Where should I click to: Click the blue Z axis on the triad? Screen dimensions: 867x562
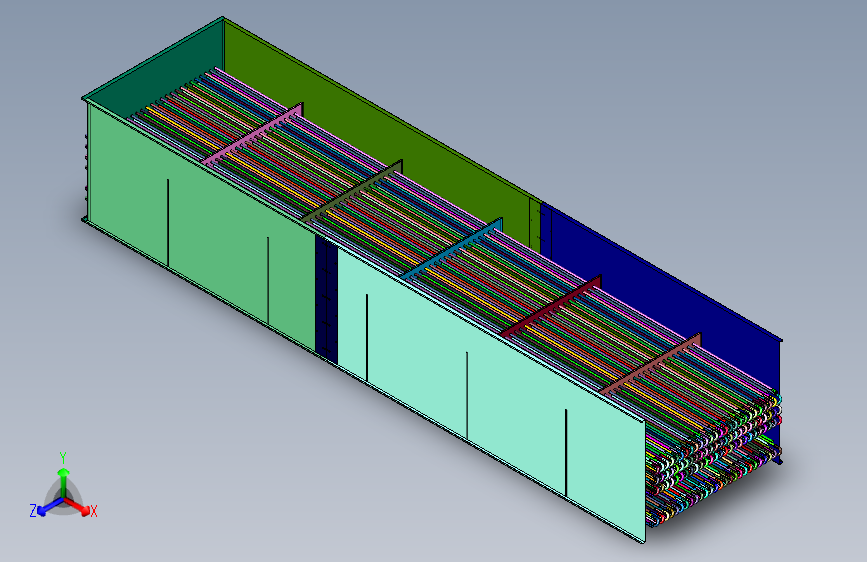[x=50, y=507]
